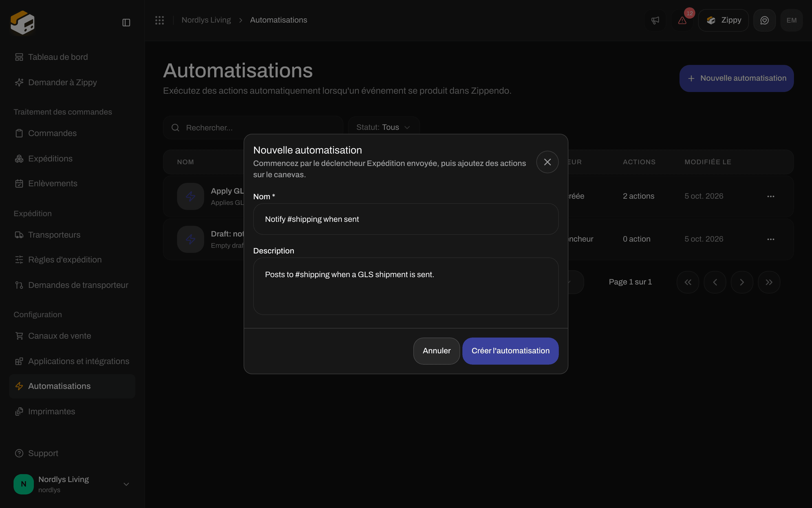Open Transporteurs in the sidebar

[72, 235]
